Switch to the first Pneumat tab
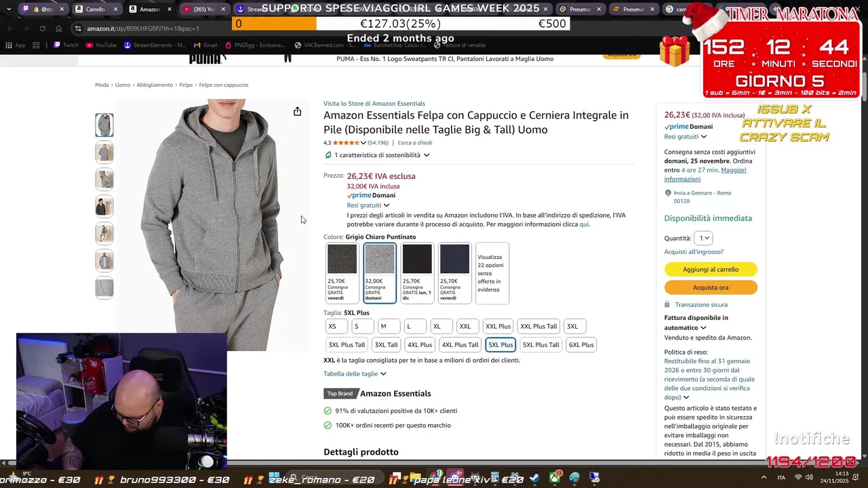Screen dimensions: 868x488 [579, 9]
